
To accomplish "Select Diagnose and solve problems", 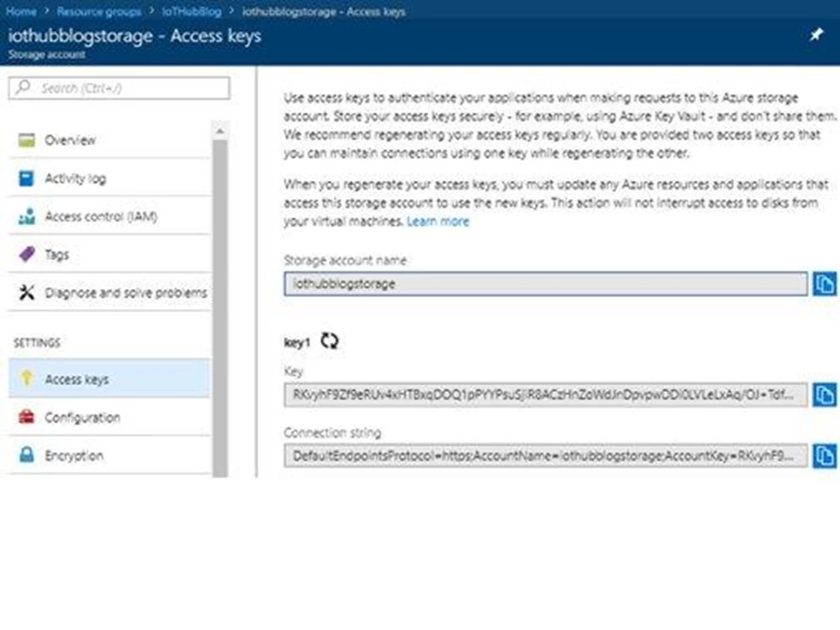I will click(x=125, y=293).
